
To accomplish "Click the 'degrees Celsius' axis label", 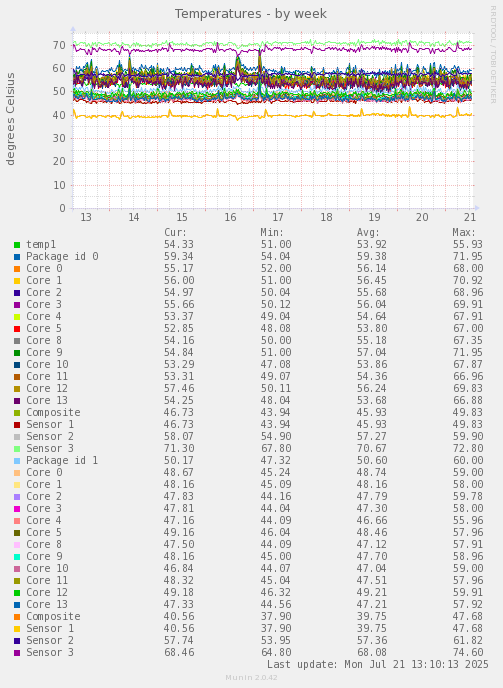I will pos(11,119).
